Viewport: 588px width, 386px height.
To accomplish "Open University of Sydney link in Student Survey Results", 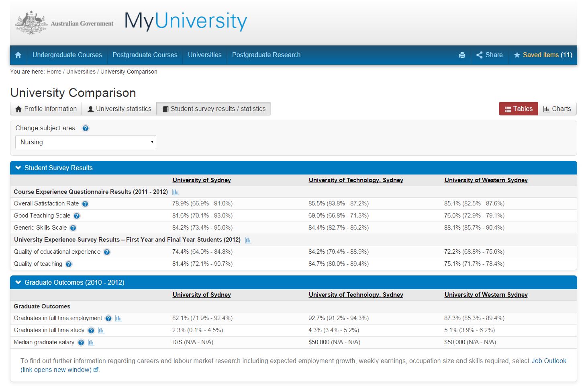I will [x=202, y=180].
